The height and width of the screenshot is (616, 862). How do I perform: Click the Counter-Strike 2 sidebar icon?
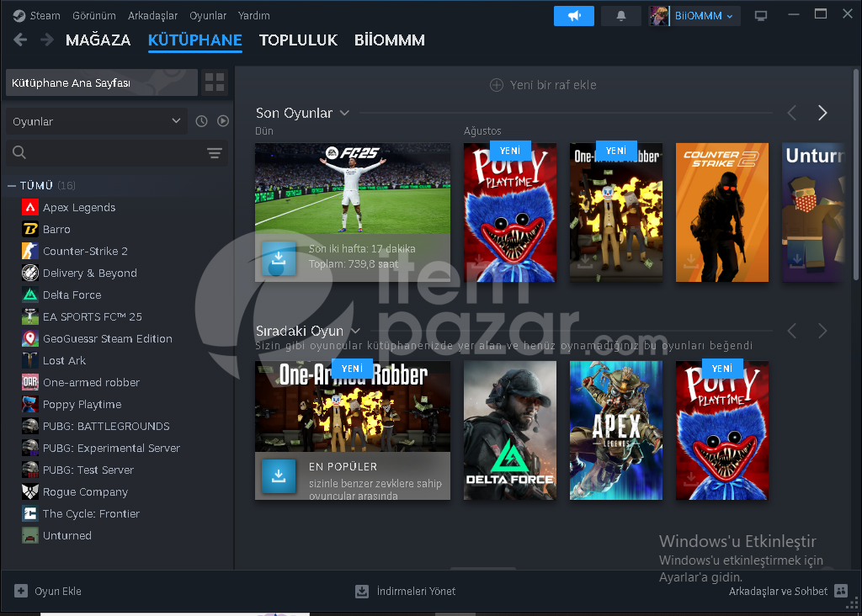click(30, 251)
